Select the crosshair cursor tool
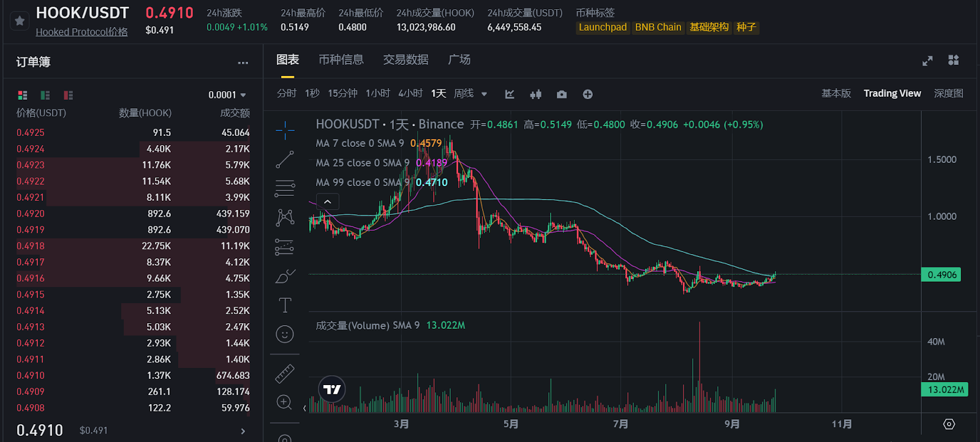980x442 pixels. tap(285, 130)
